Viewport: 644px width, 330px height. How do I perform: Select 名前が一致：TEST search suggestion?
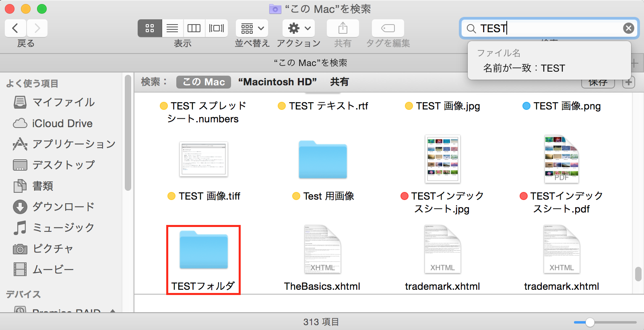(x=524, y=68)
